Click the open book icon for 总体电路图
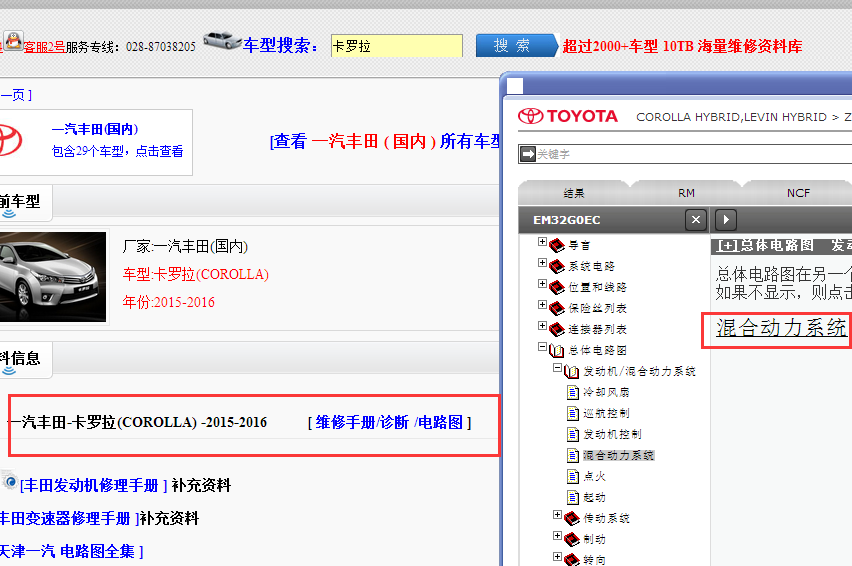This screenshot has height=566, width=852. 557,350
